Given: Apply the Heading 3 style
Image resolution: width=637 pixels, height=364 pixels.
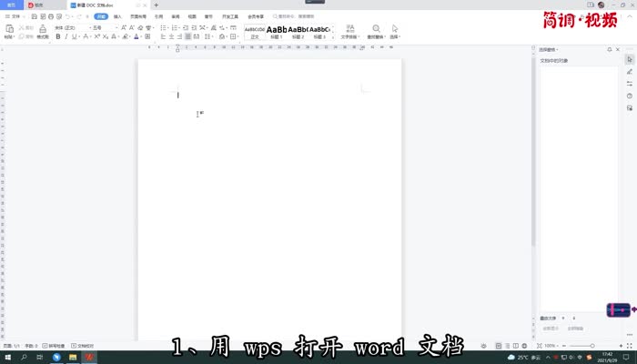Looking at the screenshot, I should click(x=319, y=32).
